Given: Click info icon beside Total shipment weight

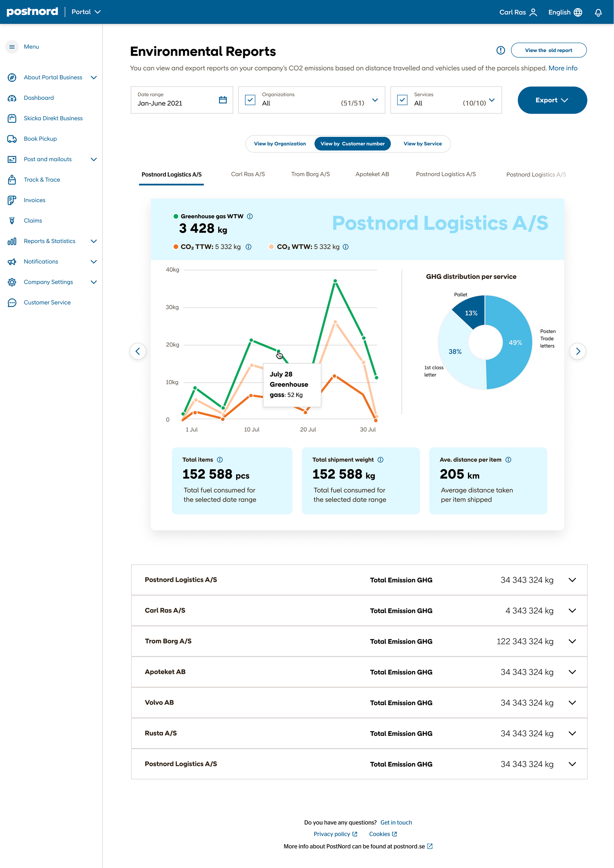Looking at the screenshot, I should tap(380, 460).
